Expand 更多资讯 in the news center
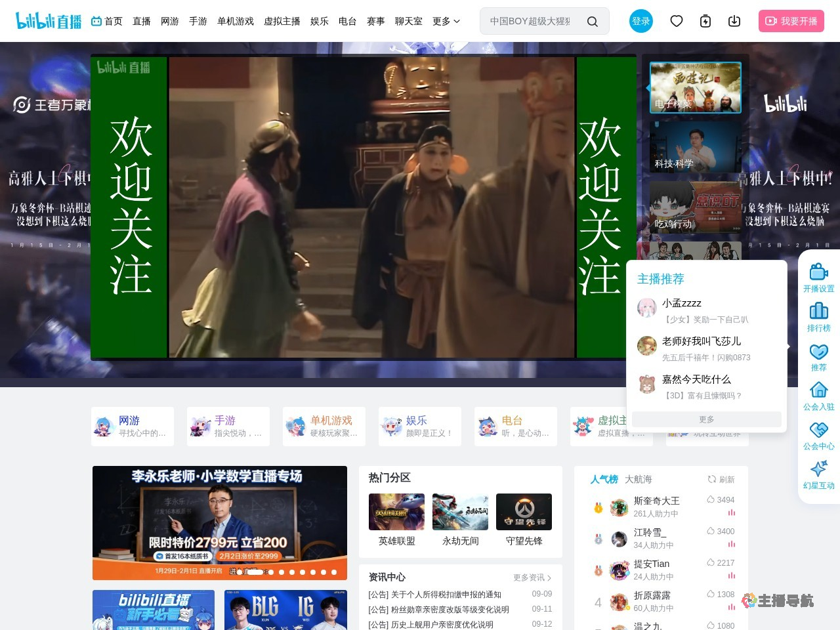The width and height of the screenshot is (840, 630). click(x=532, y=577)
